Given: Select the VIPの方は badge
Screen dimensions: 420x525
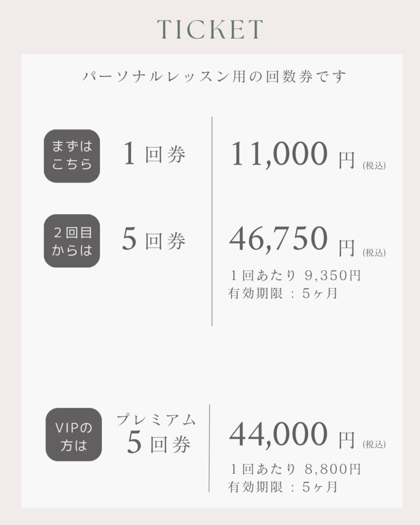Looking at the screenshot, I should [x=74, y=435].
